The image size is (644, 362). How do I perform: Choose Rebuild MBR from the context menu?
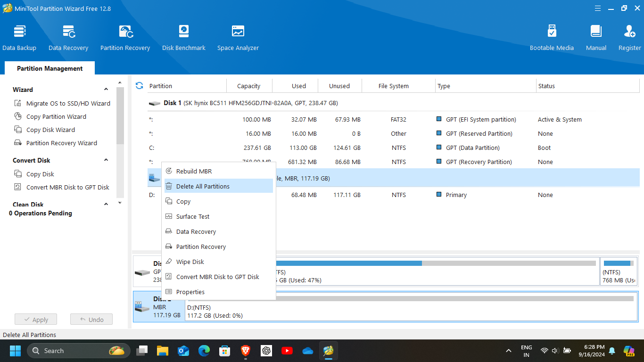pyautogui.click(x=219, y=171)
